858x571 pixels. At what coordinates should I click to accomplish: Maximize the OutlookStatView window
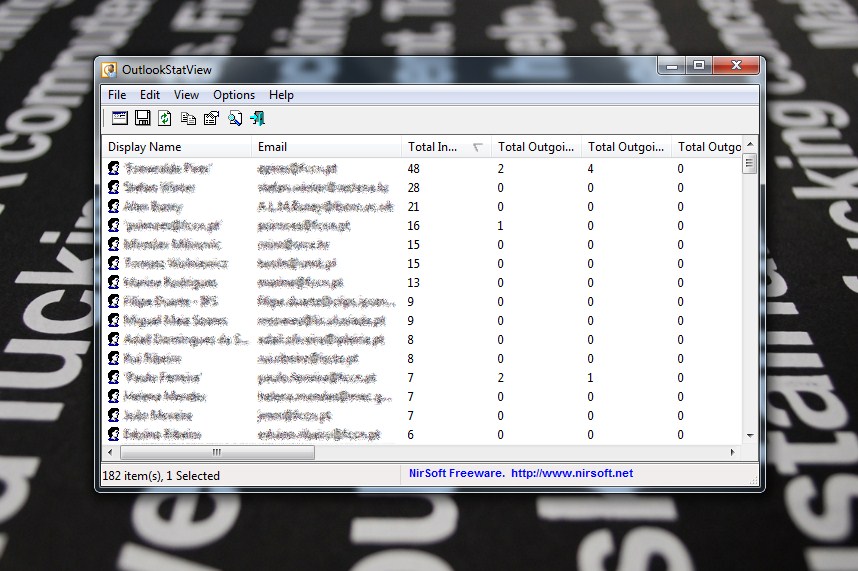point(699,65)
